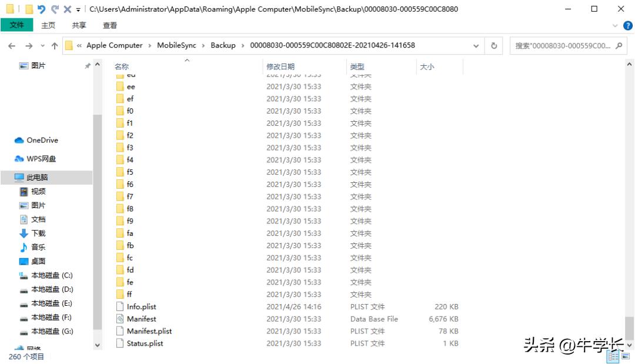
Task: Open Help by clicking the question mark icon
Action: point(627,25)
